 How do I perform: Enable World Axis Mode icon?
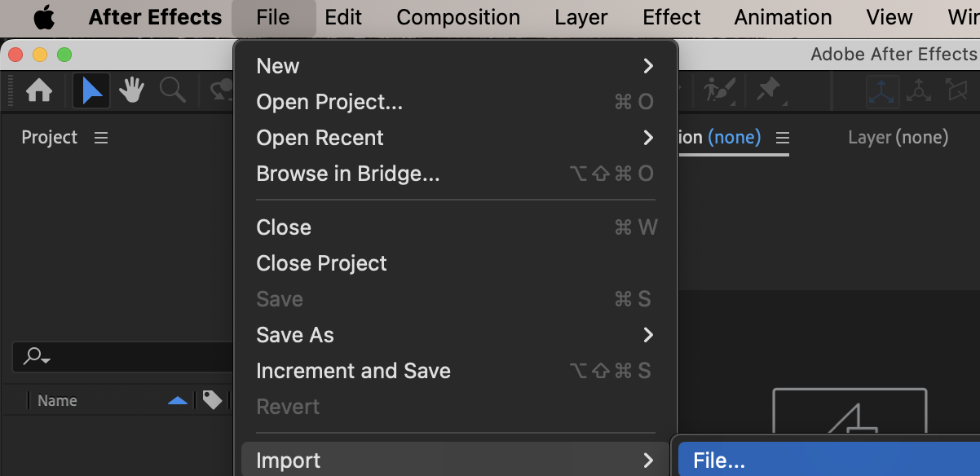[919, 90]
